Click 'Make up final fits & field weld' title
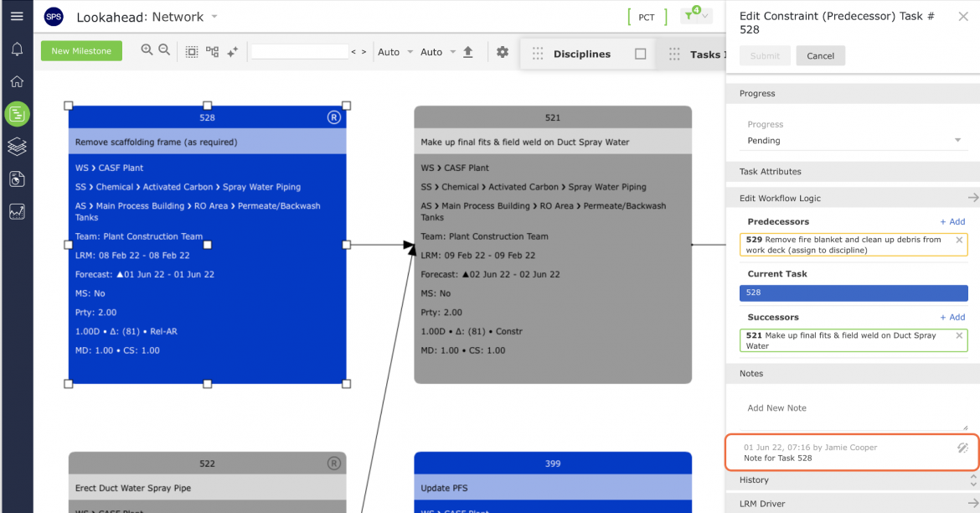The image size is (980, 513). (x=525, y=142)
